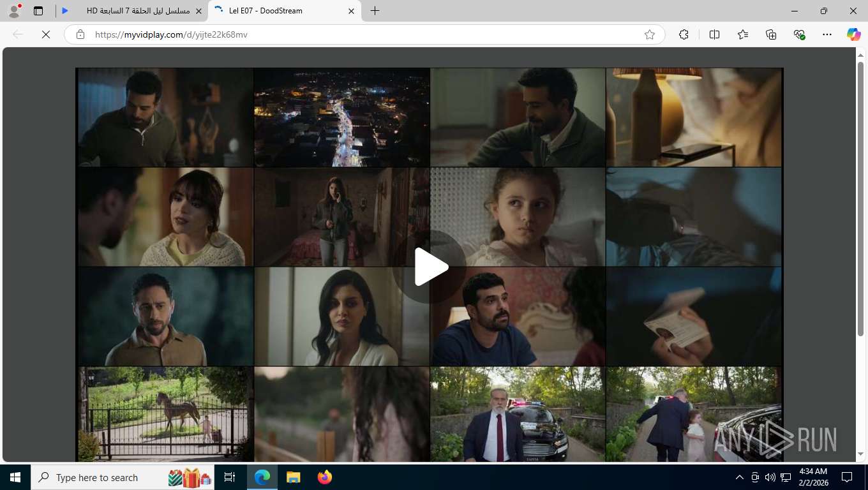Open the Edge profile avatar
This screenshot has height=490, width=868.
coord(14,11)
